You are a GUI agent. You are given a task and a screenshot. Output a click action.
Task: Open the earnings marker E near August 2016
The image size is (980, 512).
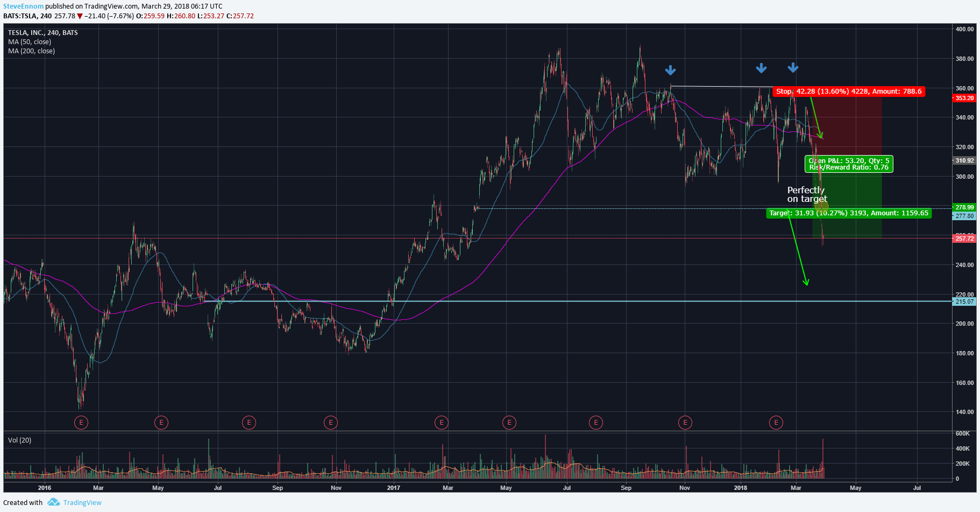pos(249,423)
